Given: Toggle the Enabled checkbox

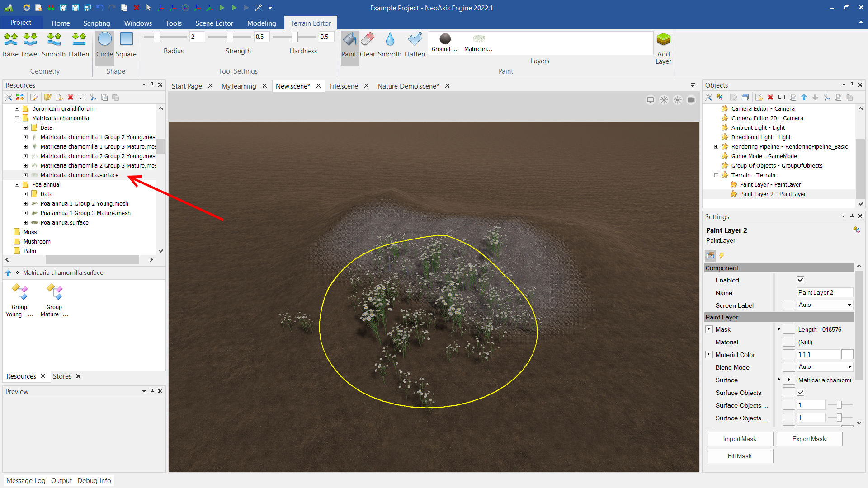Looking at the screenshot, I should coord(801,280).
